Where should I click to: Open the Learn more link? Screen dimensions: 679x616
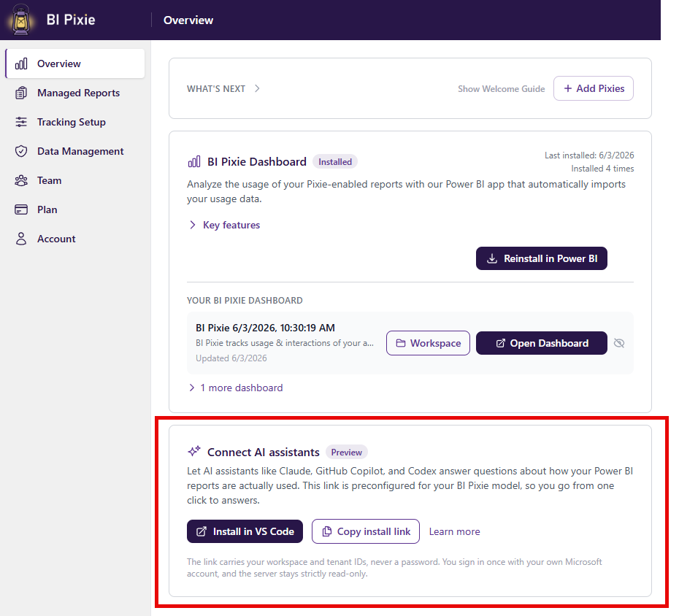click(x=455, y=531)
